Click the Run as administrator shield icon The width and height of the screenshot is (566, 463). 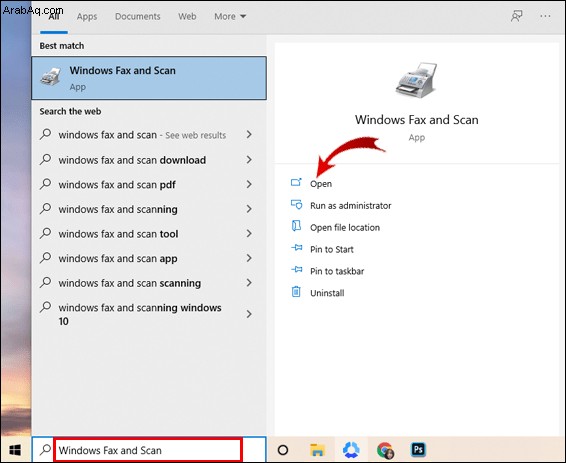coord(296,205)
